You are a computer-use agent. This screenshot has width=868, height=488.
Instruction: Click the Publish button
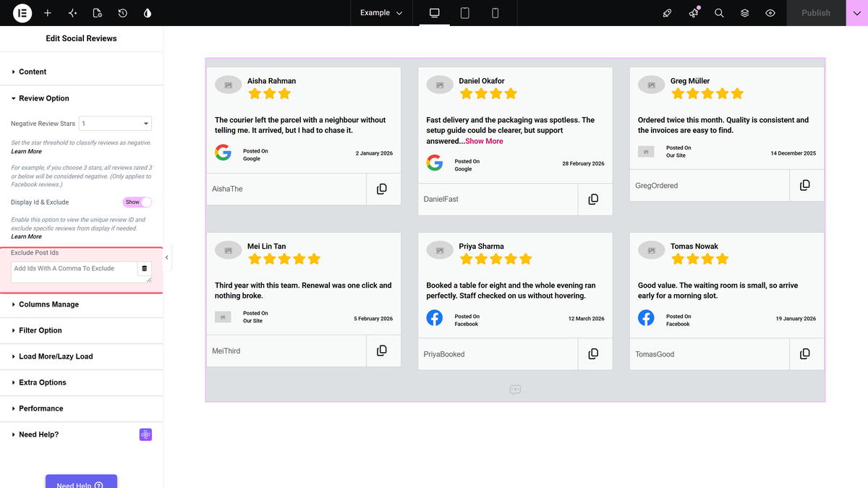[816, 13]
